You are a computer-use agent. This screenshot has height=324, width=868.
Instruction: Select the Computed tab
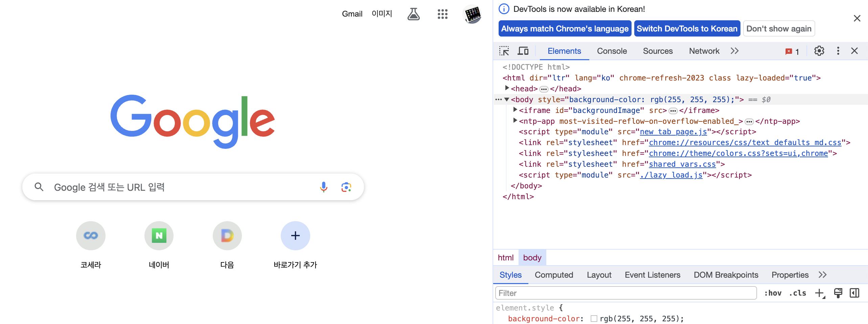554,275
